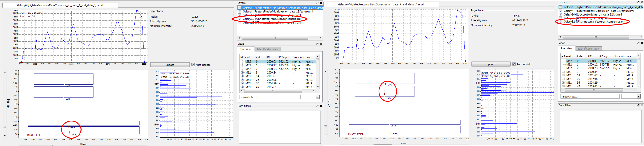The image size is (644, 146).
Task: Close the Layers panel in left window
Action: coord(321,3)
